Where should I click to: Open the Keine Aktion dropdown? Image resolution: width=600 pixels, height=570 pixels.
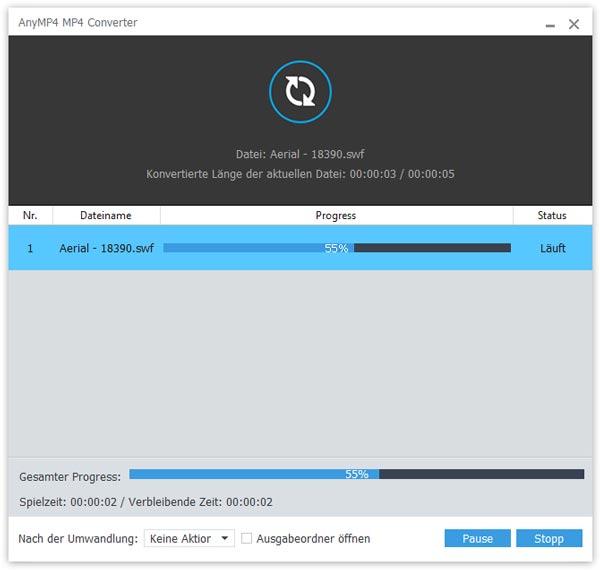(x=189, y=538)
